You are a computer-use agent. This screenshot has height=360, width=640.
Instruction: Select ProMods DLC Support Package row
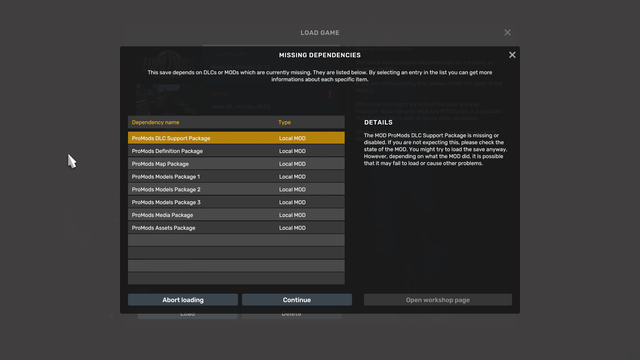(236, 138)
